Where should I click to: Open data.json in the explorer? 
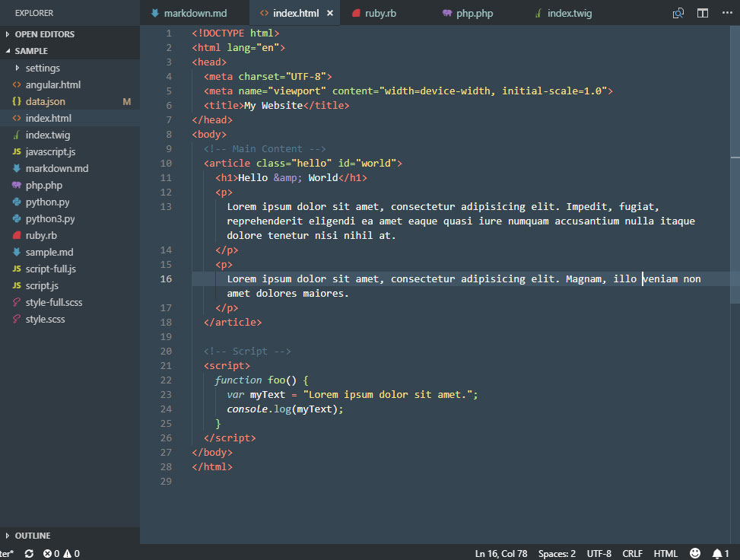coord(70,101)
